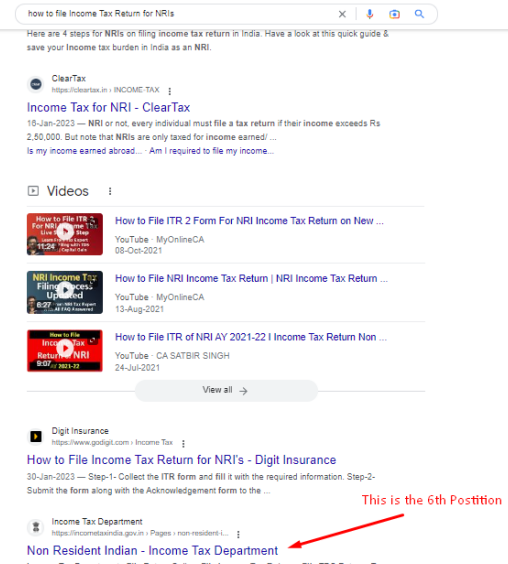
Task: Open image search camera icon
Action: 394,14
